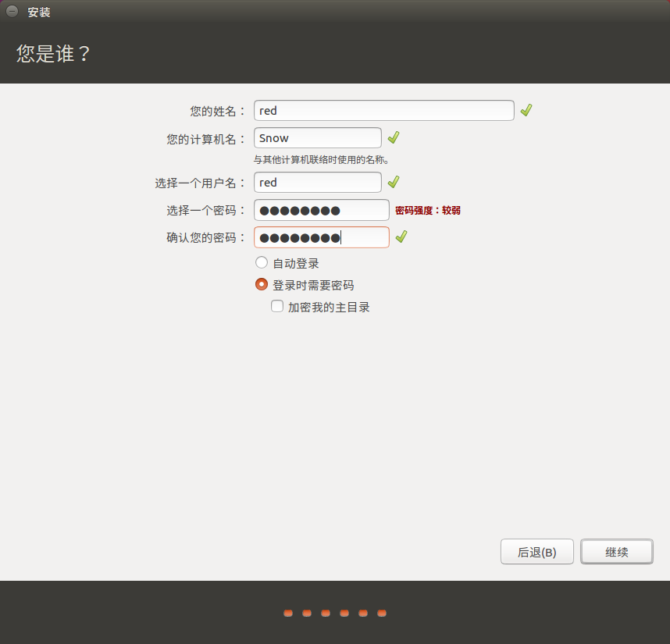Click the password input field
This screenshot has width=670, height=644.
[321, 209]
